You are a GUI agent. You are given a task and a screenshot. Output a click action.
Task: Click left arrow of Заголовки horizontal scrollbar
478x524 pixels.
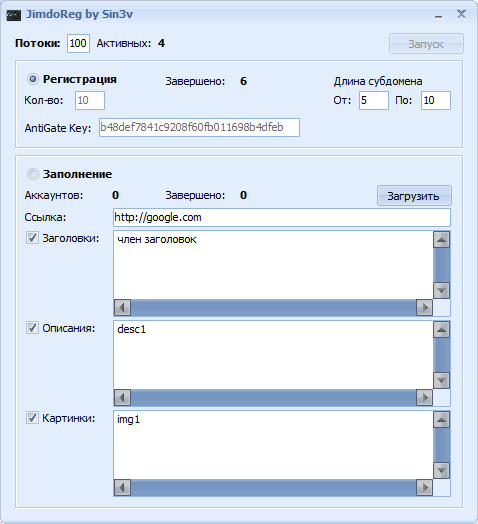tap(122, 307)
